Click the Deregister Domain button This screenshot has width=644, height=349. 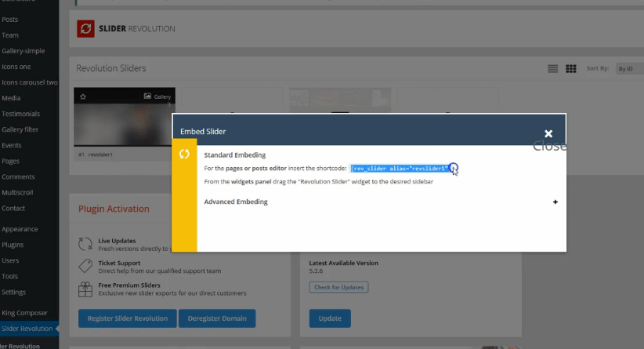217,318
